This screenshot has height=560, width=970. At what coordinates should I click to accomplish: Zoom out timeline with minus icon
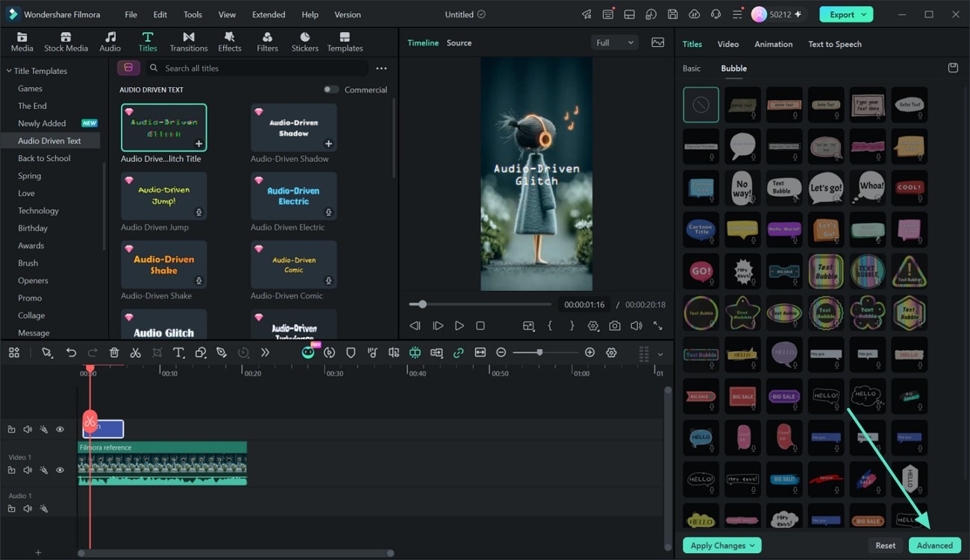coord(501,353)
